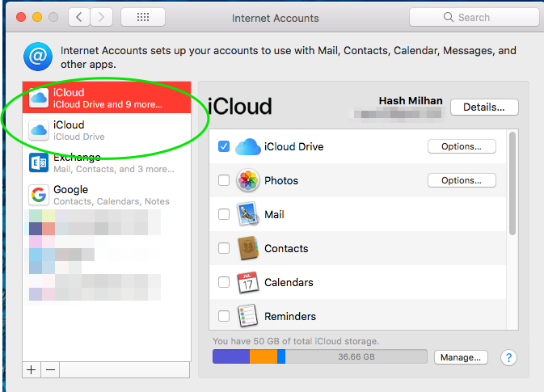The image size is (544, 392).
Task: Click the Mail stamp icon
Action: (247, 214)
